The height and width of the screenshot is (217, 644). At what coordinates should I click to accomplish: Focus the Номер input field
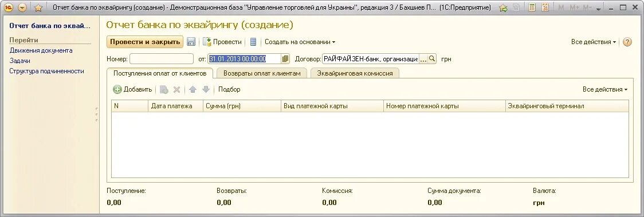pos(162,59)
